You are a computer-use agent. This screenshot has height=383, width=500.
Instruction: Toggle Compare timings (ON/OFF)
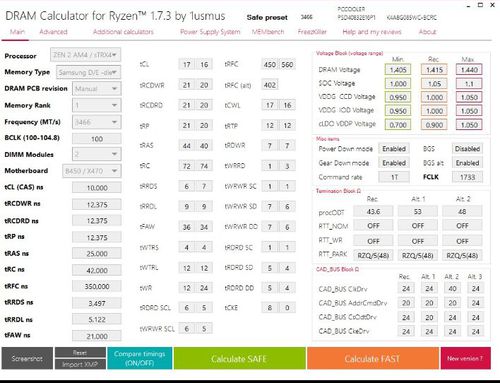click(x=140, y=358)
